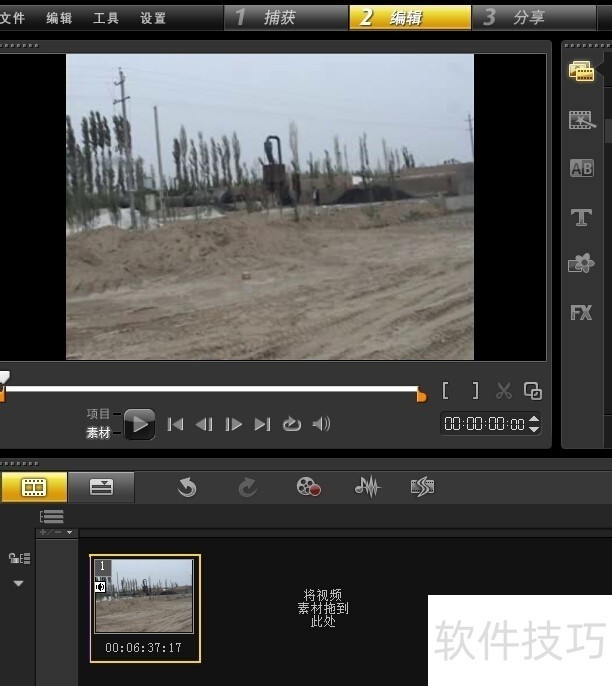Open the 文件 menu
This screenshot has height=686, width=612.
[12, 18]
